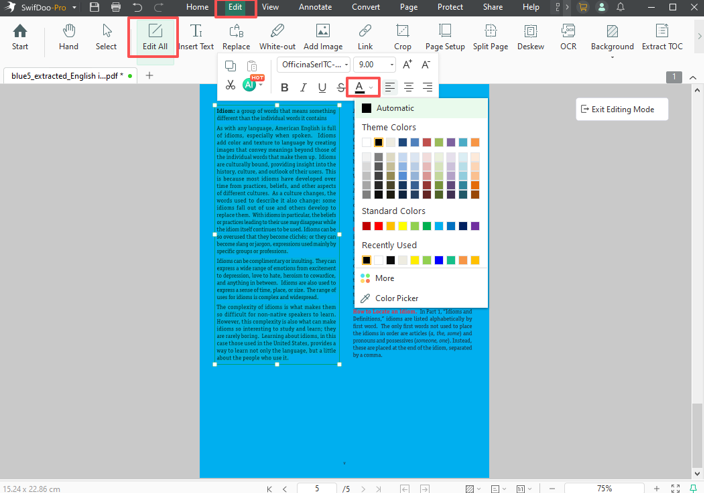
Task: Click the Deskew icon
Action: click(530, 37)
